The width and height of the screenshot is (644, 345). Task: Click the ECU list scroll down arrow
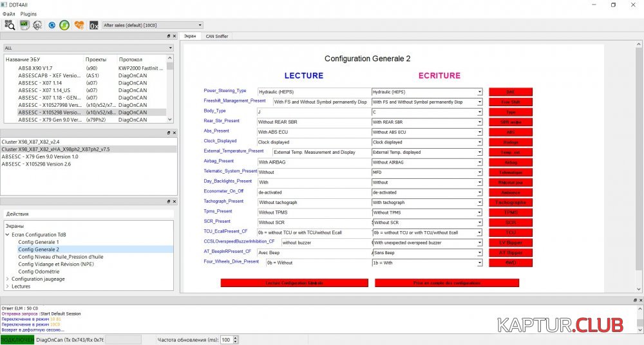click(170, 120)
